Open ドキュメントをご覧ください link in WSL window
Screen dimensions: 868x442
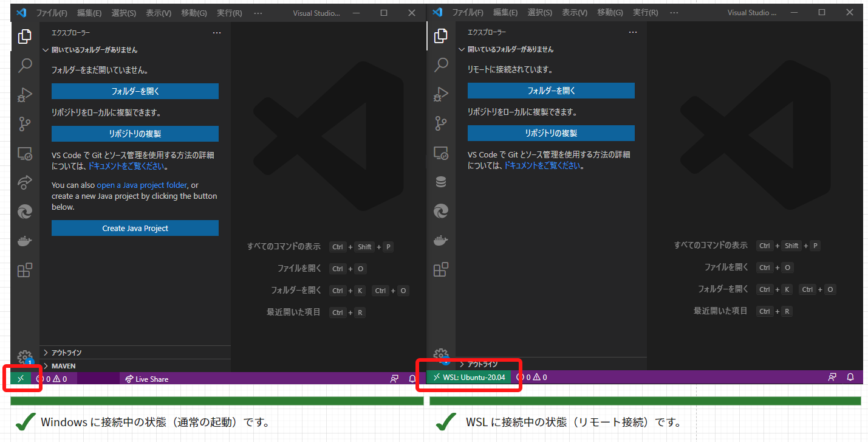pyautogui.click(x=544, y=165)
